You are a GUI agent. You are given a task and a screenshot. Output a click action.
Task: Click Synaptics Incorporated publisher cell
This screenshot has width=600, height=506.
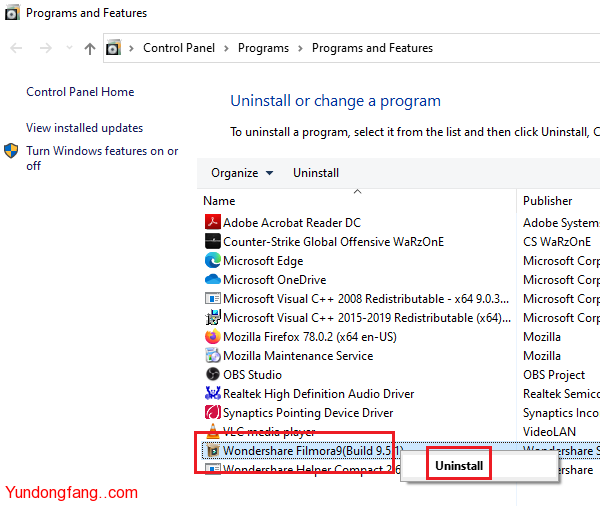click(x=561, y=413)
